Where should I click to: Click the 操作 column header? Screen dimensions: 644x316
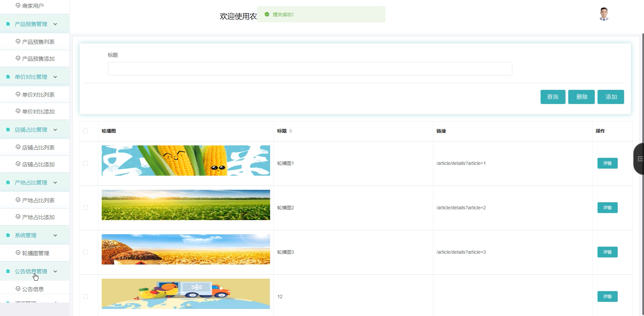(600, 131)
